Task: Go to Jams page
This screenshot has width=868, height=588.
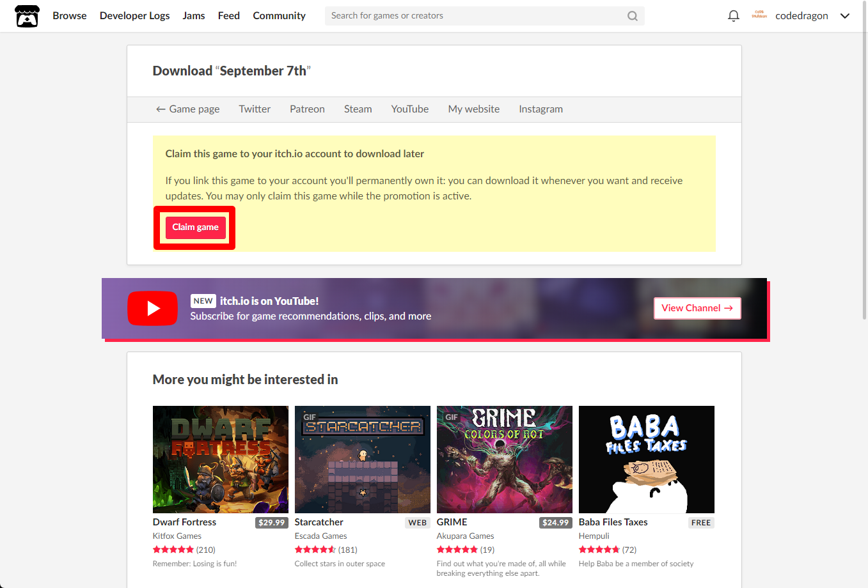Action: pyautogui.click(x=194, y=15)
